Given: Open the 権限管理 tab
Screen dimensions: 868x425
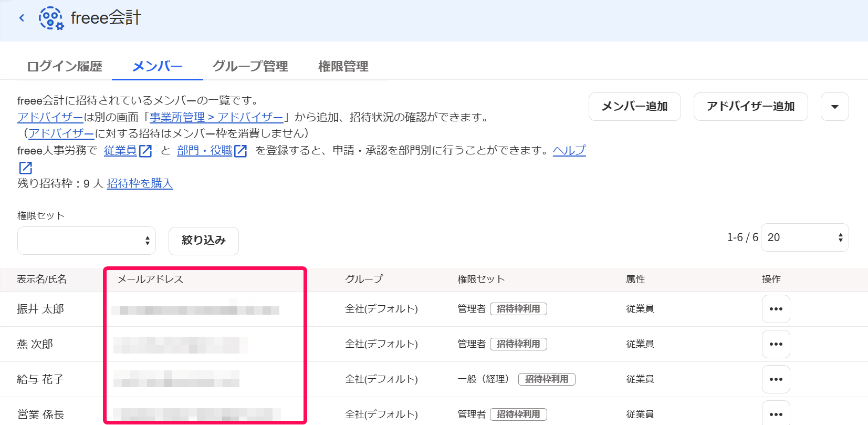Looking at the screenshot, I should [x=343, y=66].
